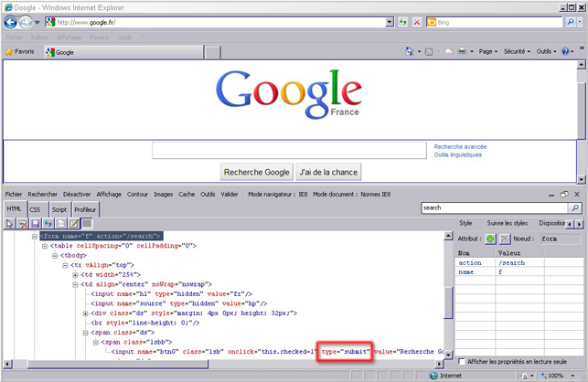
Task: Select the table cellSpacing tree row
Action: click(x=123, y=246)
